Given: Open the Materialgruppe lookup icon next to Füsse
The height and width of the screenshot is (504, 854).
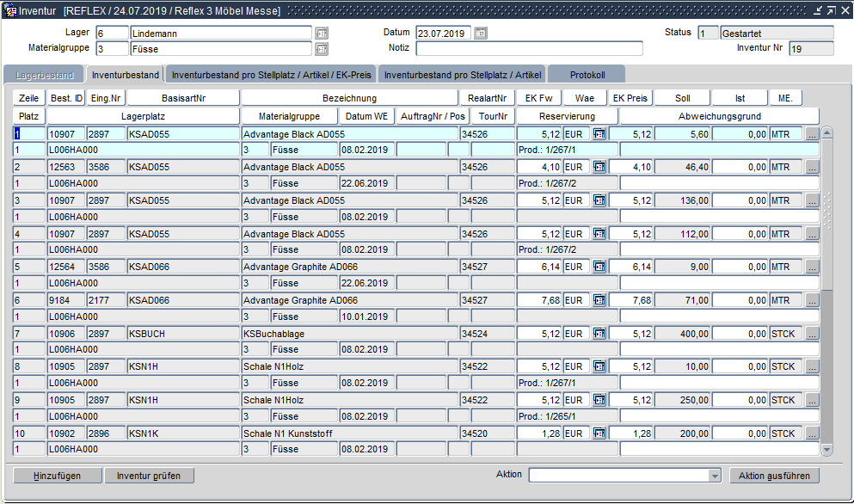Looking at the screenshot, I should (x=322, y=48).
